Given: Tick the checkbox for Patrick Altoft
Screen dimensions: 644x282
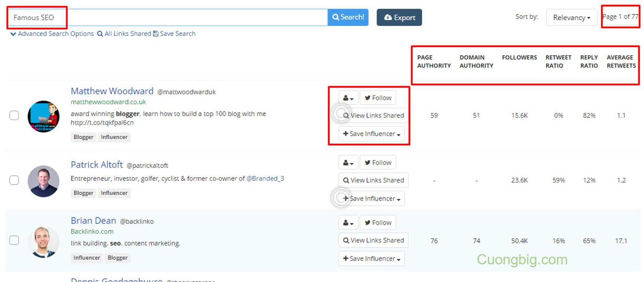Looking at the screenshot, I should pos(14,180).
